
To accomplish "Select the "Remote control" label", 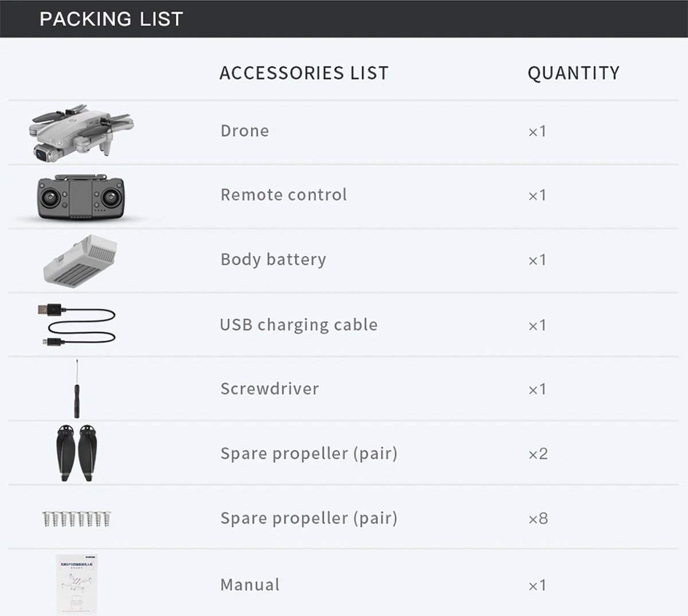I will [x=284, y=195].
